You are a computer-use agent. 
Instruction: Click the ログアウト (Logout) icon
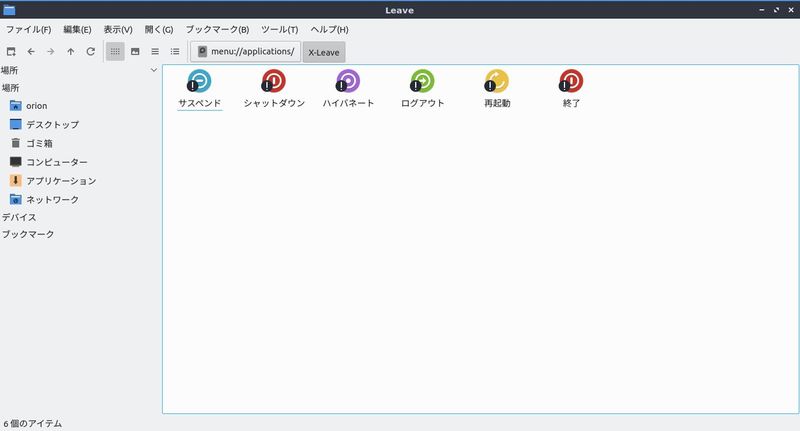(422, 82)
